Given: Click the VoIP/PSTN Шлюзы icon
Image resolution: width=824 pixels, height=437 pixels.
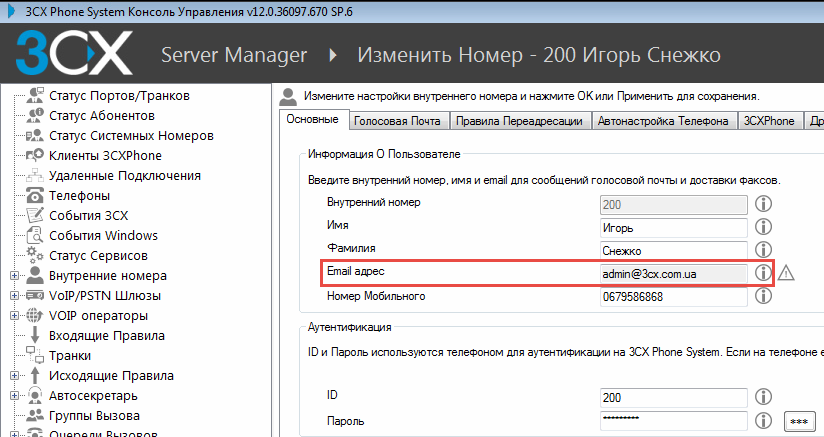Looking at the screenshot, I should click(35, 295).
